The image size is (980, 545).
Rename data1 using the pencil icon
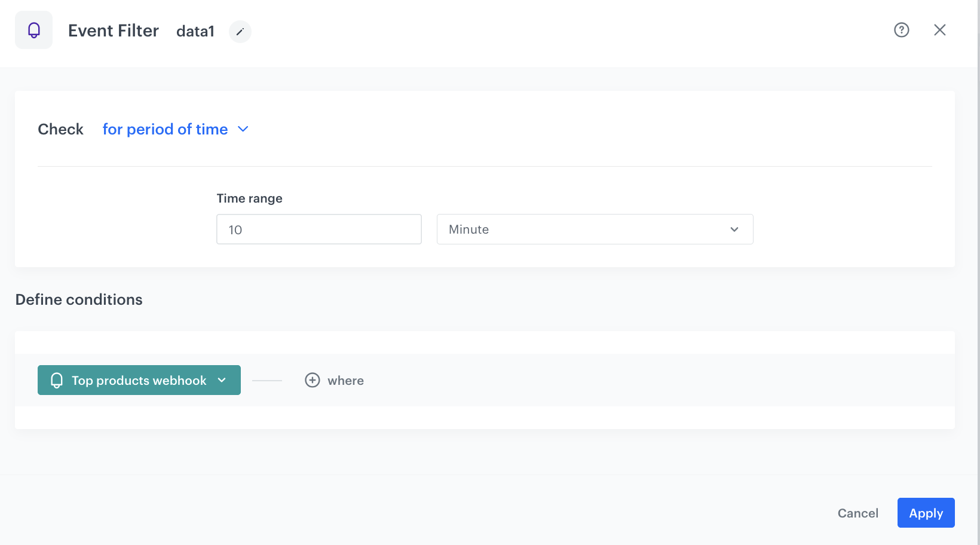pos(240,32)
